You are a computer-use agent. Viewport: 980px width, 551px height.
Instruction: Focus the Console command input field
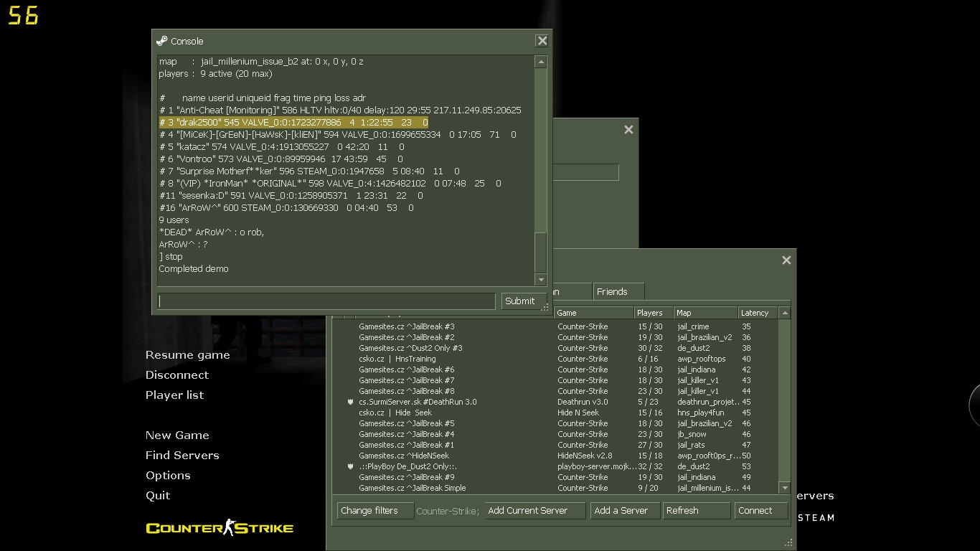326,301
